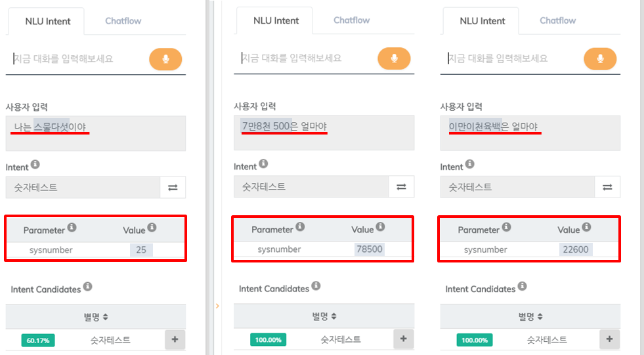This screenshot has height=355, width=644.
Task: Click the swap intent icon in middle panel
Action: click(x=401, y=187)
